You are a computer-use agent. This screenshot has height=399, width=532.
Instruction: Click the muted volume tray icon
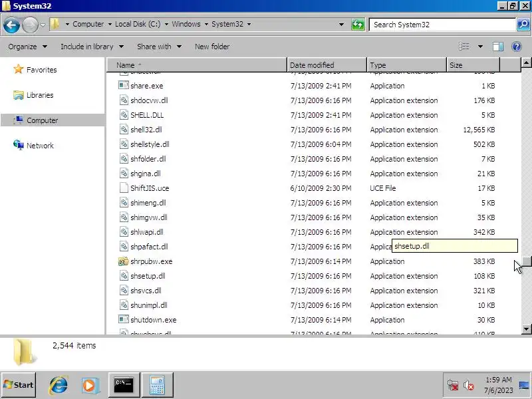(x=469, y=386)
